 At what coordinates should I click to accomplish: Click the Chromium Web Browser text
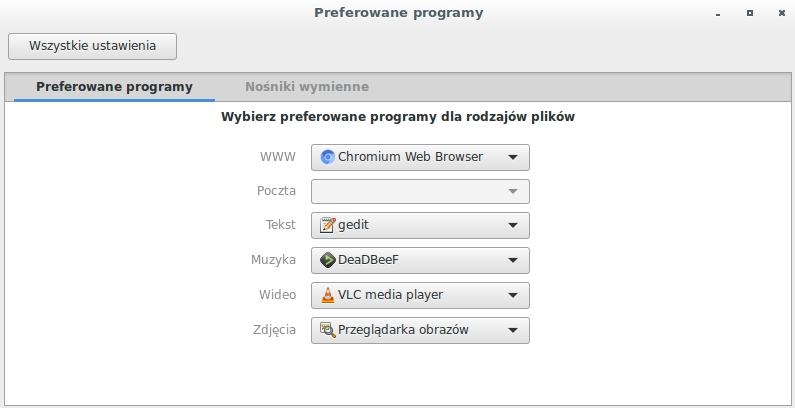pyautogui.click(x=410, y=157)
